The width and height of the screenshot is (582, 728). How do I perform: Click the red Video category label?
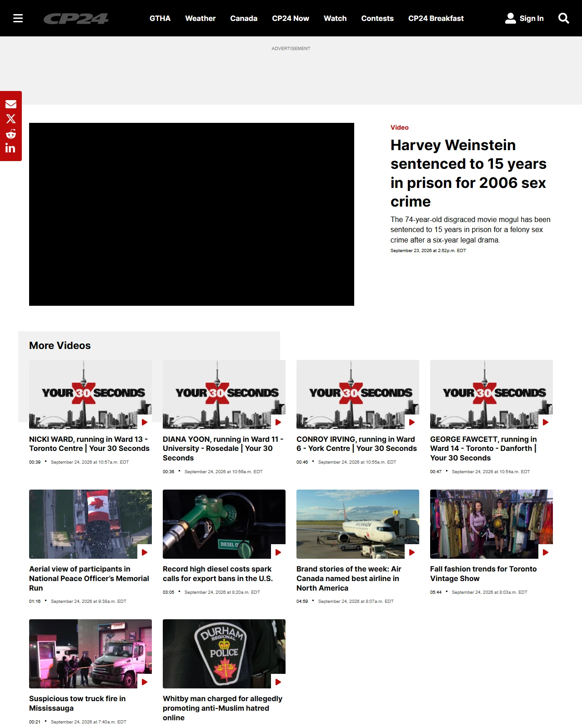click(x=400, y=127)
